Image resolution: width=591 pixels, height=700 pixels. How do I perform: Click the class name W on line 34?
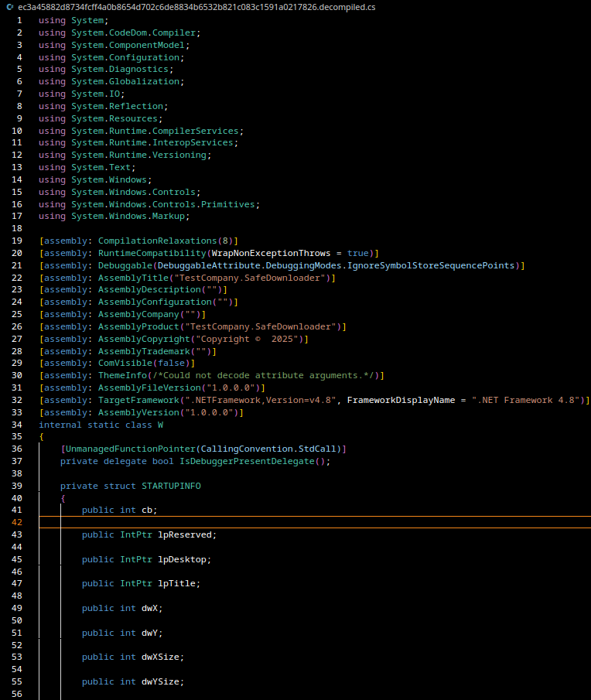point(160,425)
